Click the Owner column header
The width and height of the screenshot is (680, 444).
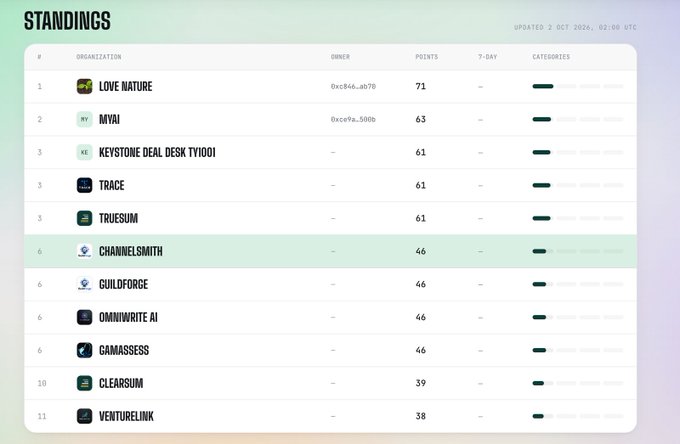(340, 57)
